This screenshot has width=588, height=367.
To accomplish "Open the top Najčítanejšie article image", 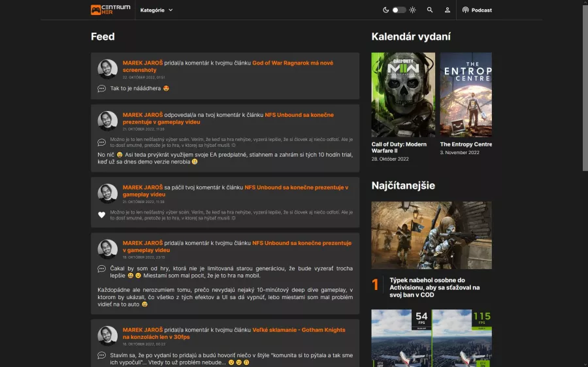I will click(x=432, y=235).
